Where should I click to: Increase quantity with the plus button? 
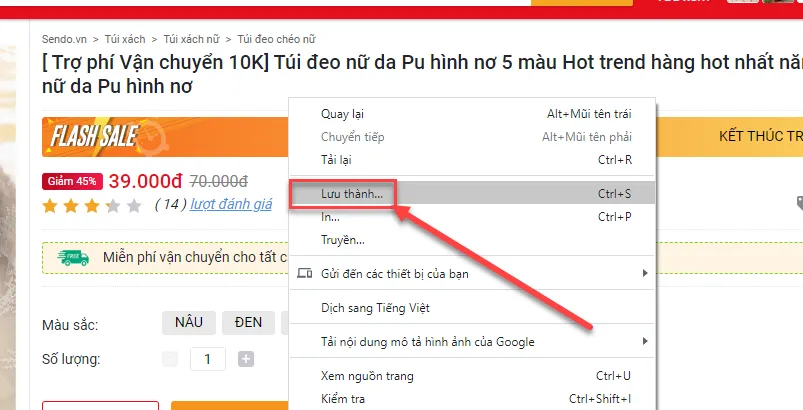pyautogui.click(x=246, y=359)
